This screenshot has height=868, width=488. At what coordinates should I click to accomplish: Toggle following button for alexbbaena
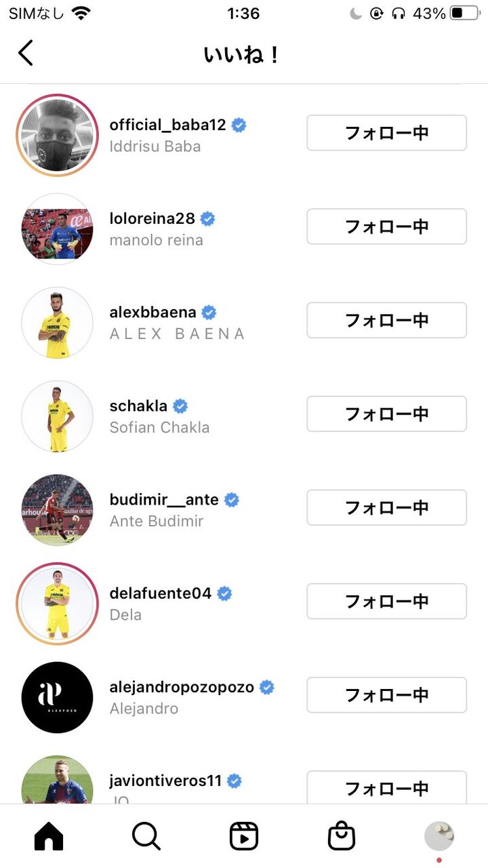coord(386,320)
